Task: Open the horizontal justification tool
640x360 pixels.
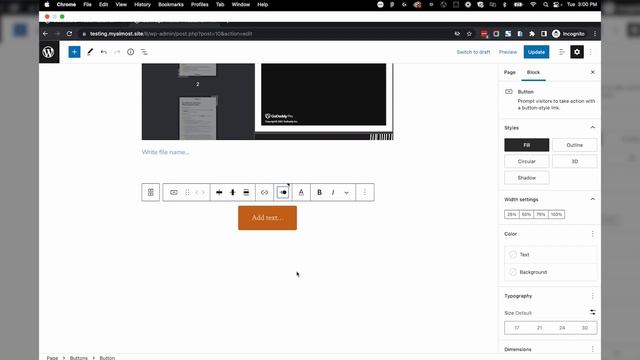Action: click(x=219, y=192)
